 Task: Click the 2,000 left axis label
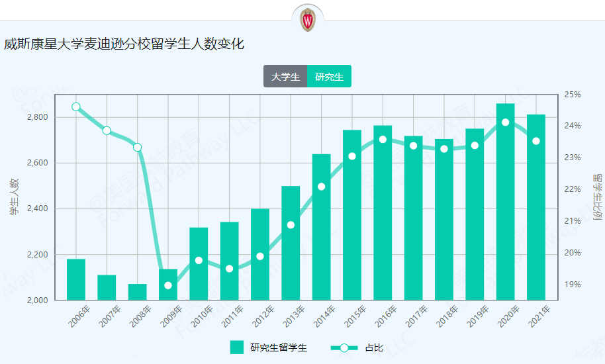point(38,300)
